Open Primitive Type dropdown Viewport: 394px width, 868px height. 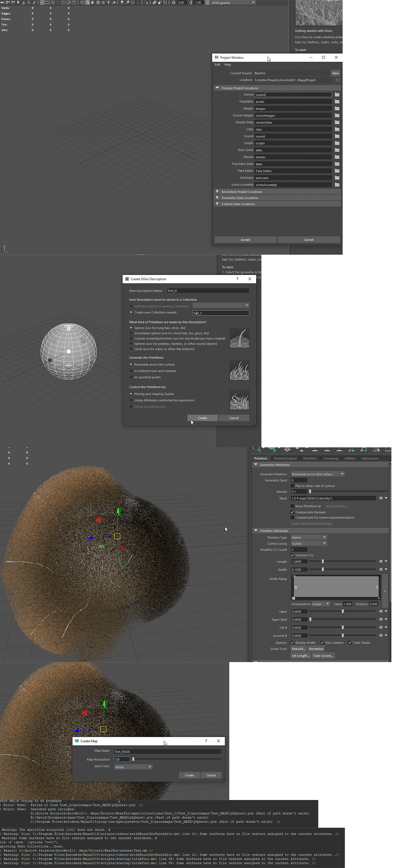[309, 538]
